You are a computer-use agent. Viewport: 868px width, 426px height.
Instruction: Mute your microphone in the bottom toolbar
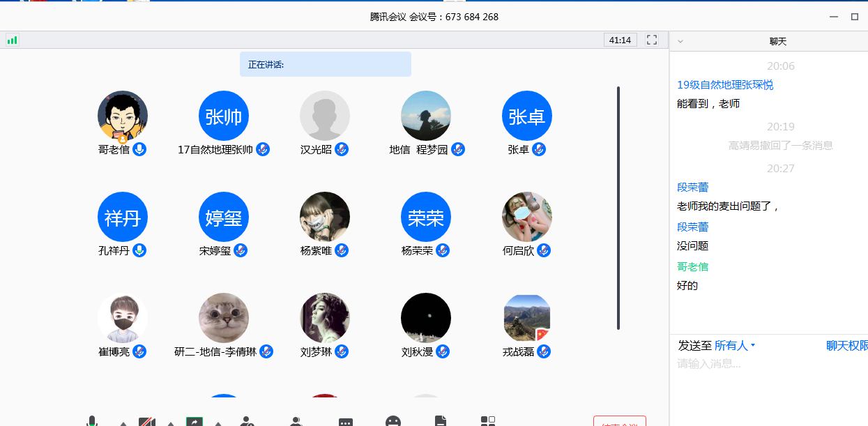92,421
